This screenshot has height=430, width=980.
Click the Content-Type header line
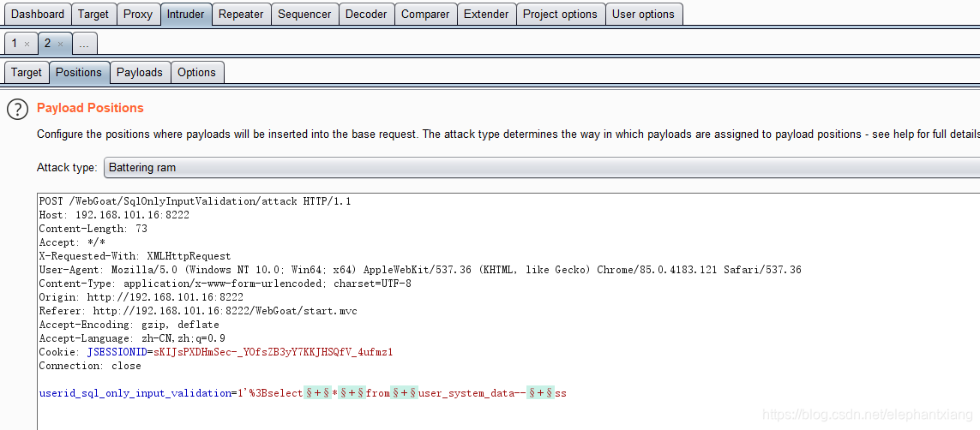pyautogui.click(x=225, y=284)
